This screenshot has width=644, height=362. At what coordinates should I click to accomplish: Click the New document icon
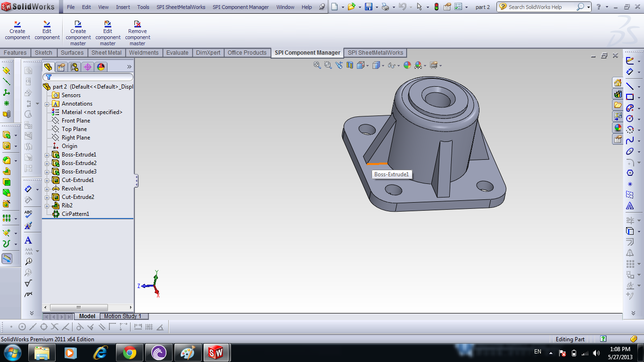334,7
